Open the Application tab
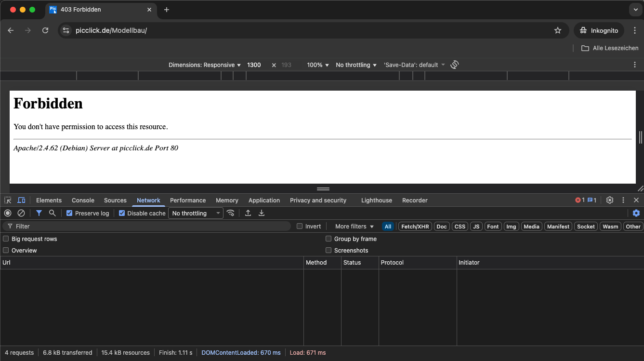The height and width of the screenshot is (361, 644). [x=264, y=201]
